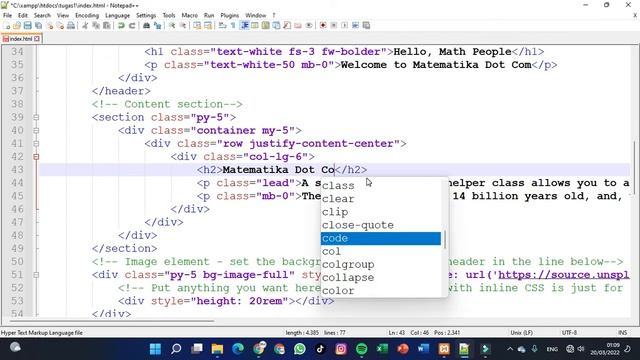Redo the edit using the toolbar icon

click(x=132, y=25)
